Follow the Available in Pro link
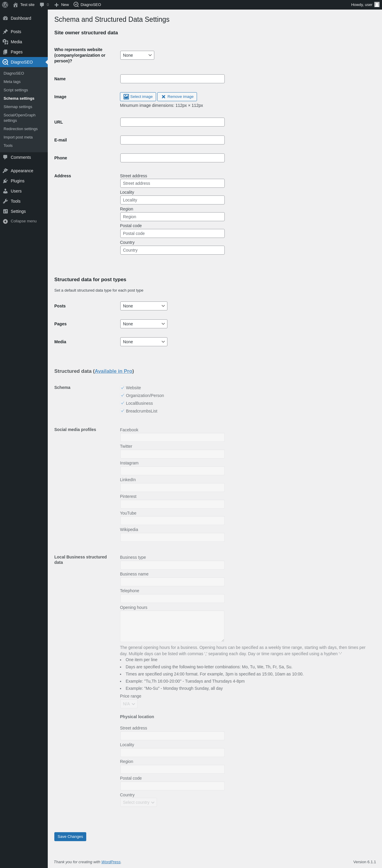382x868 pixels. pyautogui.click(x=113, y=371)
